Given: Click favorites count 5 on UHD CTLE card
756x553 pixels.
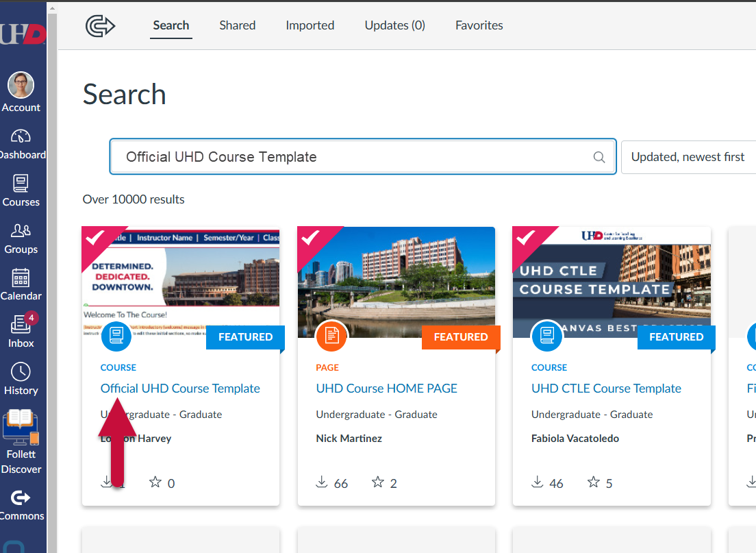Looking at the screenshot, I should [x=609, y=484].
